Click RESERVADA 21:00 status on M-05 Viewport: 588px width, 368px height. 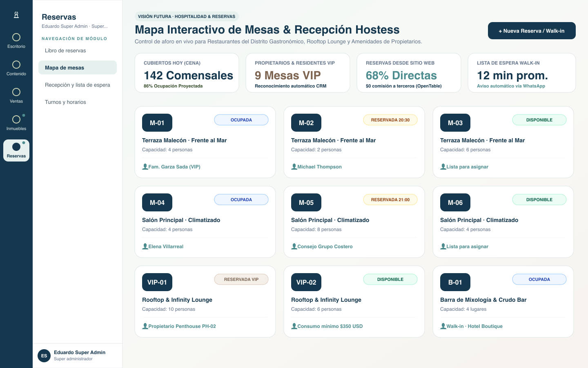pyautogui.click(x=390, y=200)
